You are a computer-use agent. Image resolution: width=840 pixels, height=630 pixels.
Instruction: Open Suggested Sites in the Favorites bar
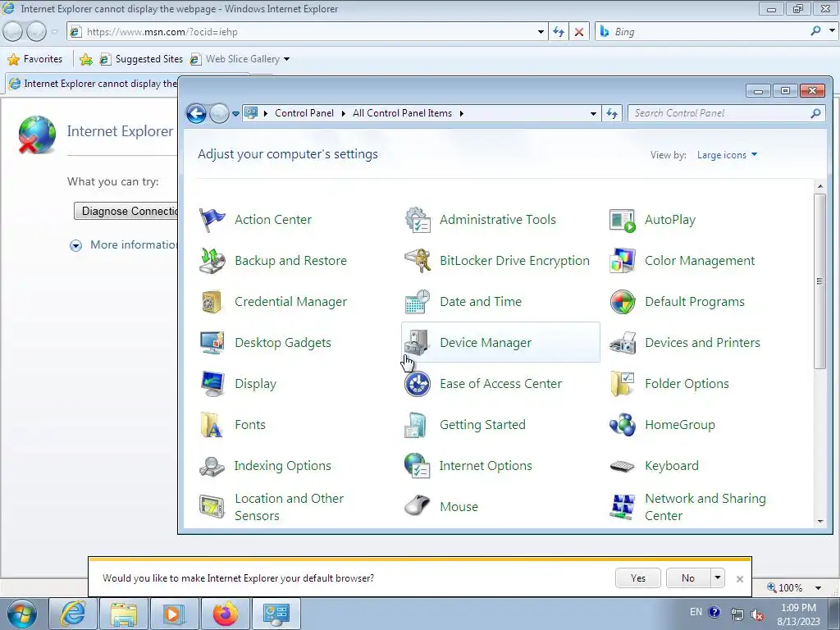pos(141,59)
